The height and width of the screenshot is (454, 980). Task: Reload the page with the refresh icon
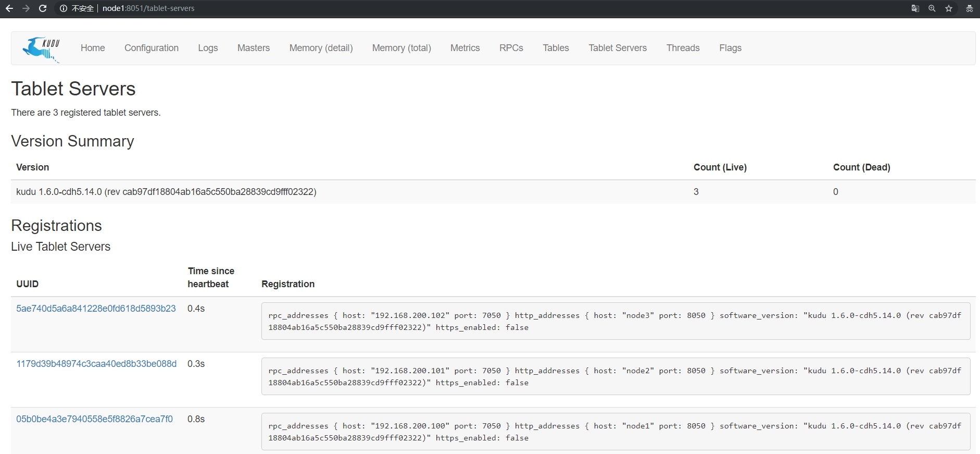click(x=43, y=8)
